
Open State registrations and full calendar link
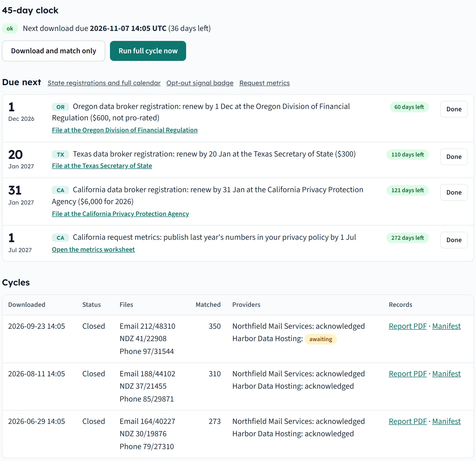(104, 83)
